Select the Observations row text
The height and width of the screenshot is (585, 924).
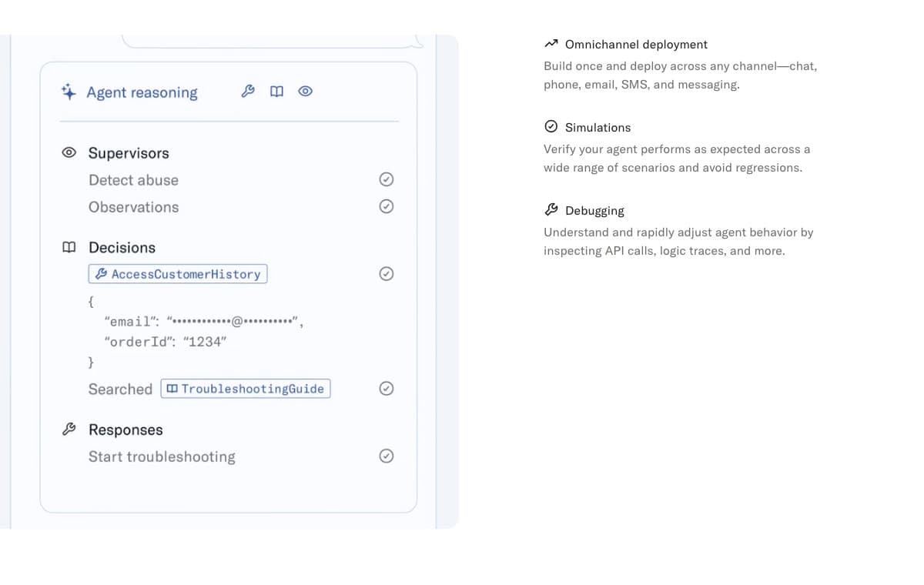click(133, 207)
